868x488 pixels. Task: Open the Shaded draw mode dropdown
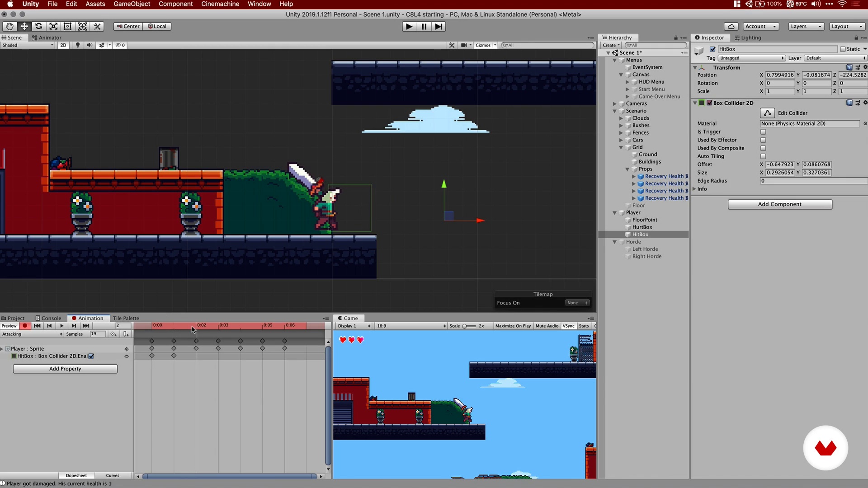(28, 45)
